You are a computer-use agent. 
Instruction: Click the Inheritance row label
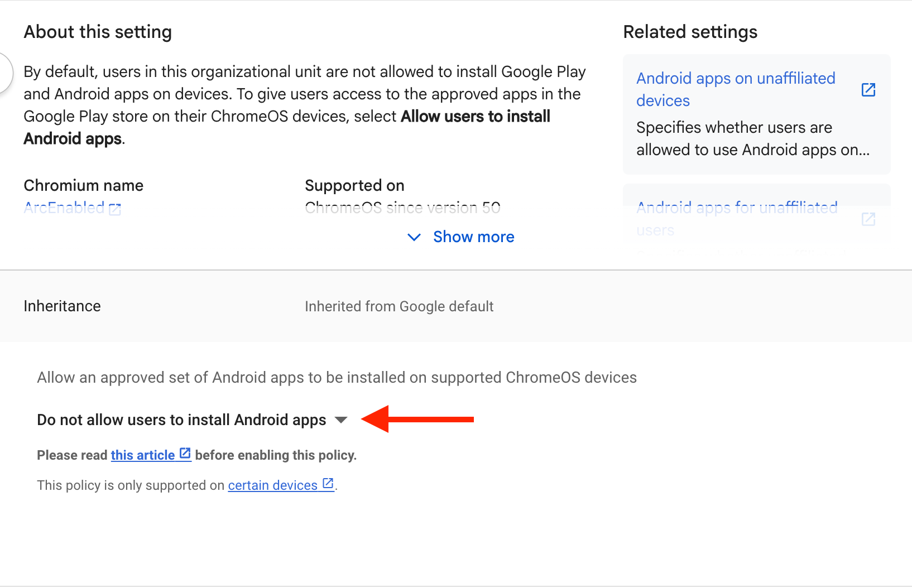pos(62,306)
